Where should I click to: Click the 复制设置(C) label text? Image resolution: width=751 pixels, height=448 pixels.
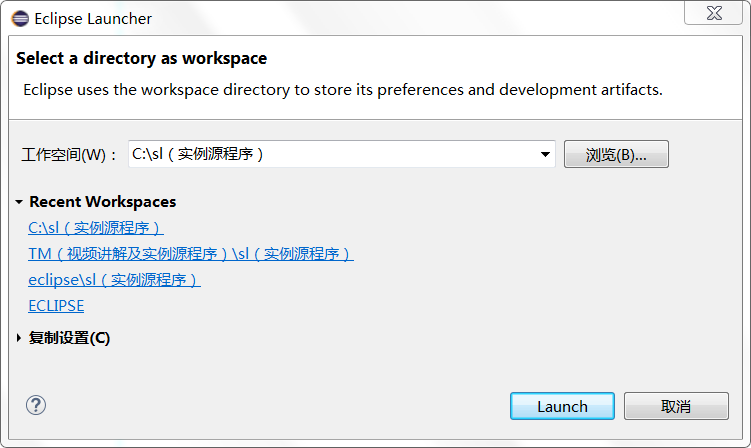coord(69,338)
